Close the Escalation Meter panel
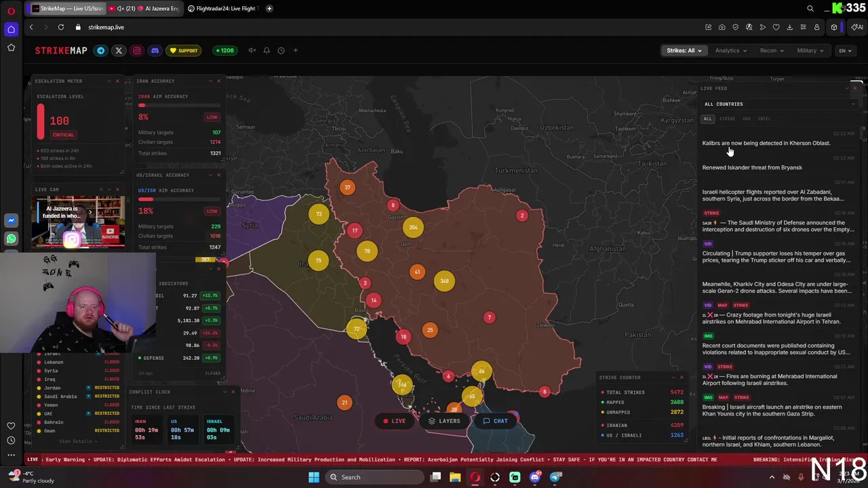This screenshot has height=488, width=868. tap(117, 81)
